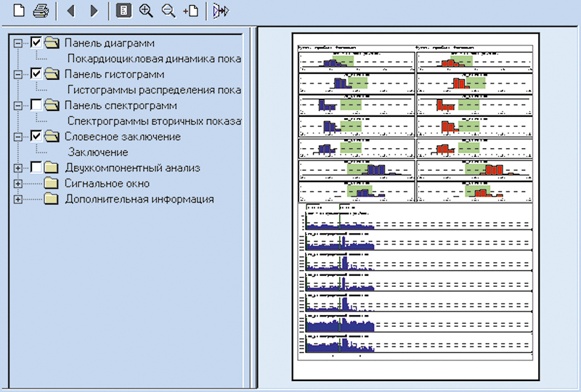
Task: Enable the Панель спектрограмм checkbox
Action: 36,105
